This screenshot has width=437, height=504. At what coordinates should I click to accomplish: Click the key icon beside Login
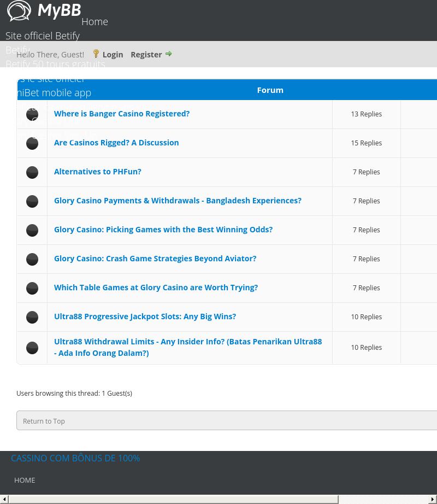[96, 54]
